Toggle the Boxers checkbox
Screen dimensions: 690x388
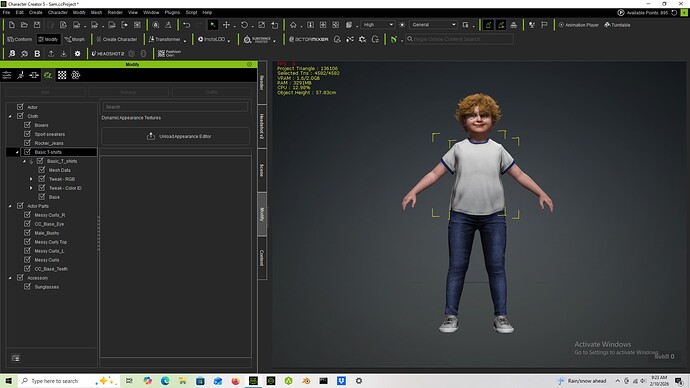point(27,125)
